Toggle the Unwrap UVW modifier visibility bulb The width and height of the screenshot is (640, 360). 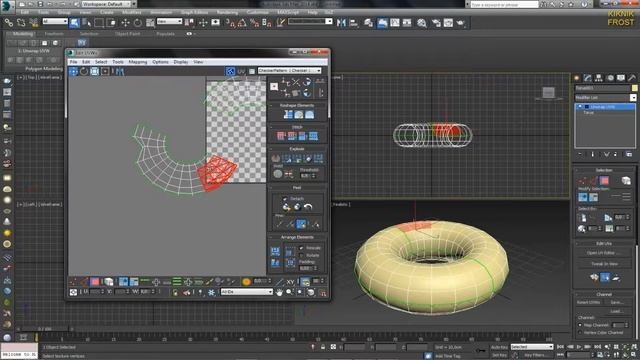580,107
